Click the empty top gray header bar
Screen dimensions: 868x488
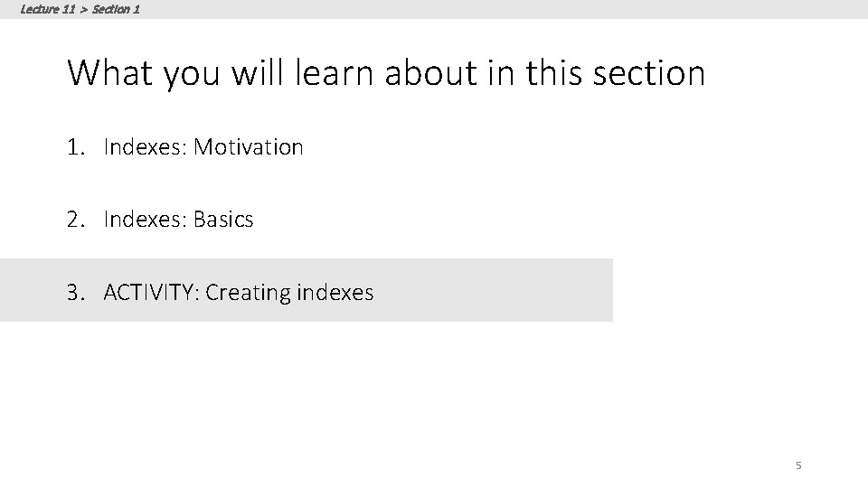click(x=506, y=9)
